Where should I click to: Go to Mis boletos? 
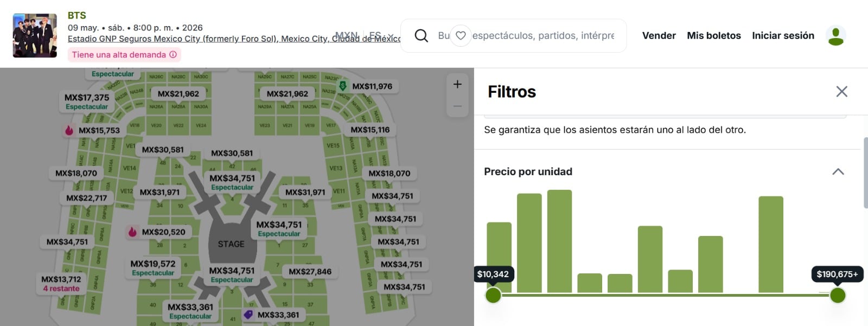point(713,36)
